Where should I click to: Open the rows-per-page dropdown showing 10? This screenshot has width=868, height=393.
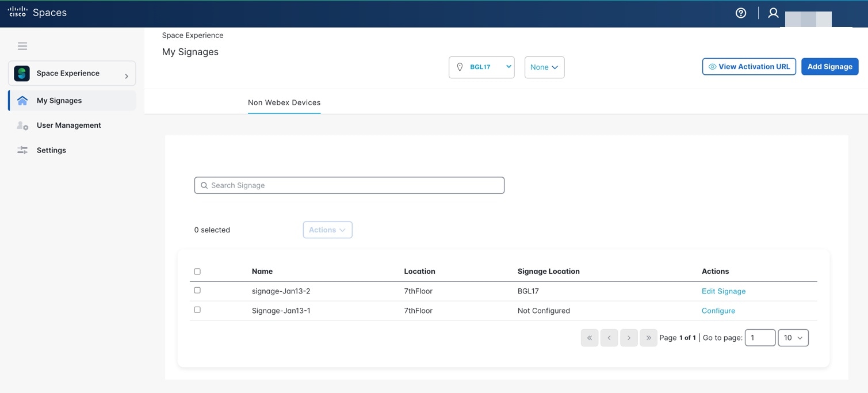[x=793, y=338]
